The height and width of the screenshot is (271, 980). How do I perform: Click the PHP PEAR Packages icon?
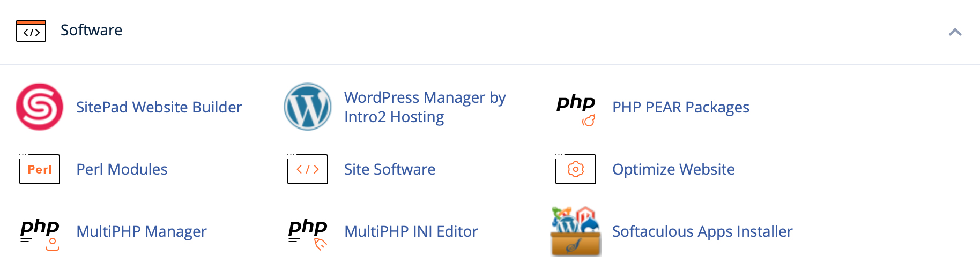(x=576, y=108)
